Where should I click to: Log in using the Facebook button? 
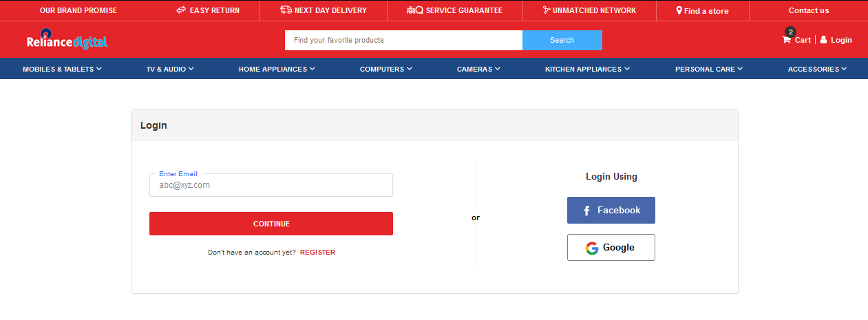click(611, 211)
